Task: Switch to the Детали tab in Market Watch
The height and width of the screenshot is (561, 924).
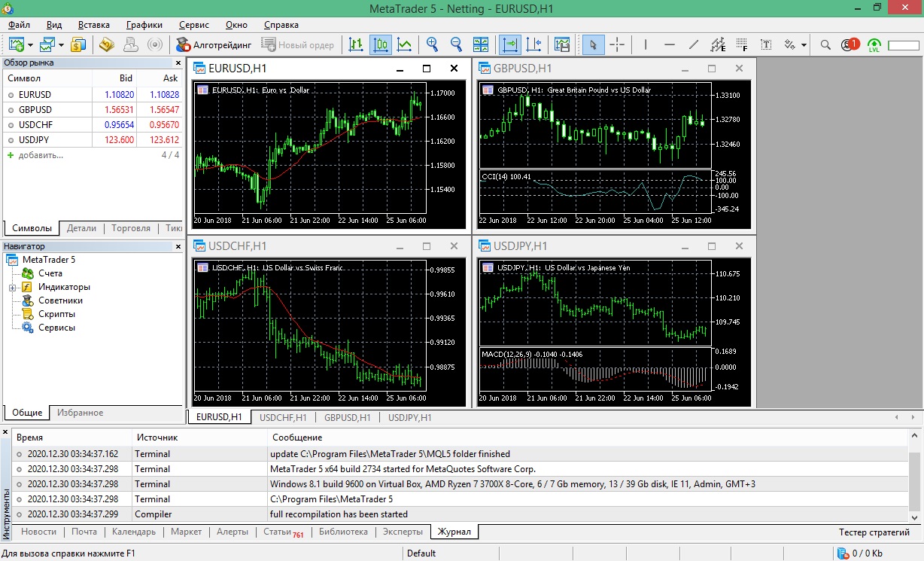Action: pos(81,228)
